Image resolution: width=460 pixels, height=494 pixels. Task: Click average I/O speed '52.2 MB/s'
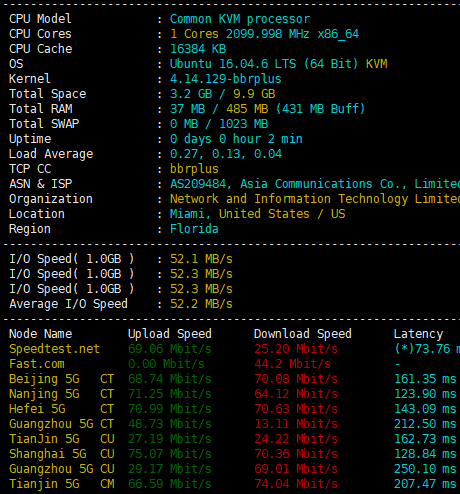click(x=201, y=304)
